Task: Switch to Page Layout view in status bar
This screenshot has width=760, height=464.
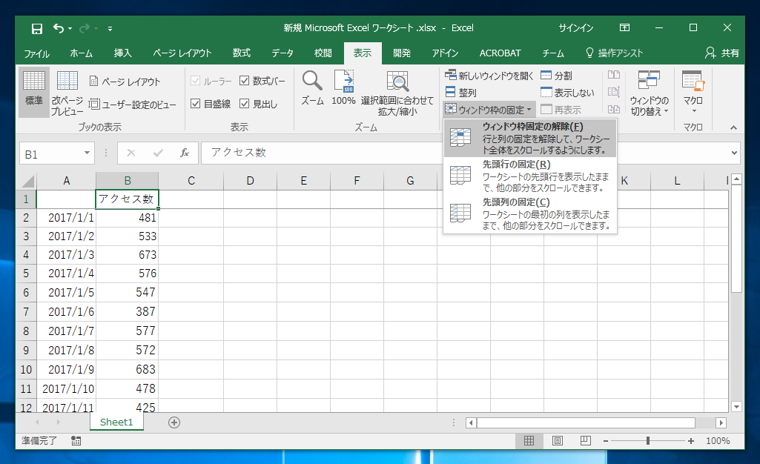Action: [x=557, y=441]
